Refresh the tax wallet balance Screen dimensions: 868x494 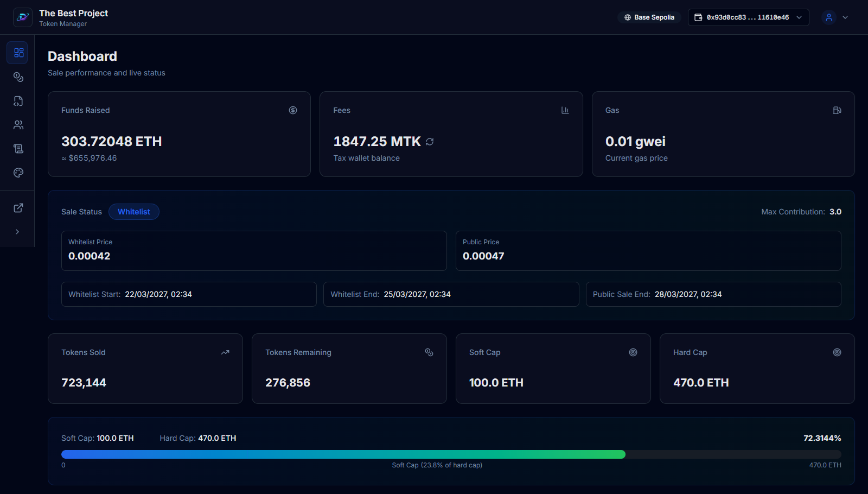[x=430, y=142]
